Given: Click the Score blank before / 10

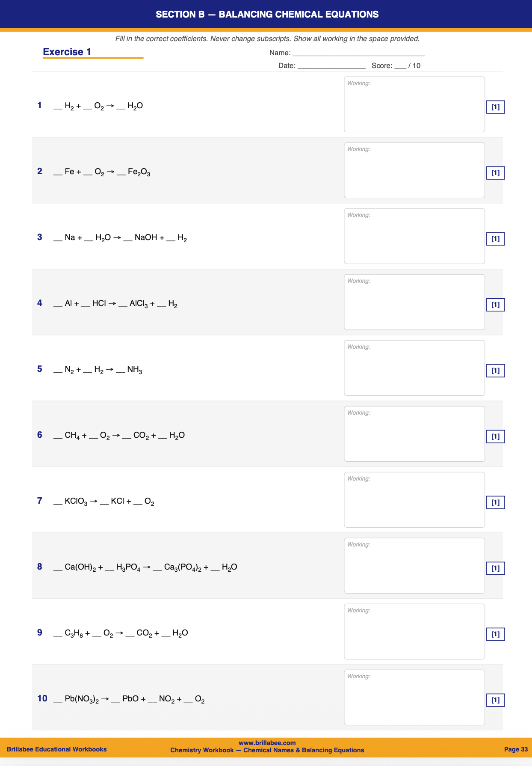Looking at the screenshot, I should [x=400, y=66].
